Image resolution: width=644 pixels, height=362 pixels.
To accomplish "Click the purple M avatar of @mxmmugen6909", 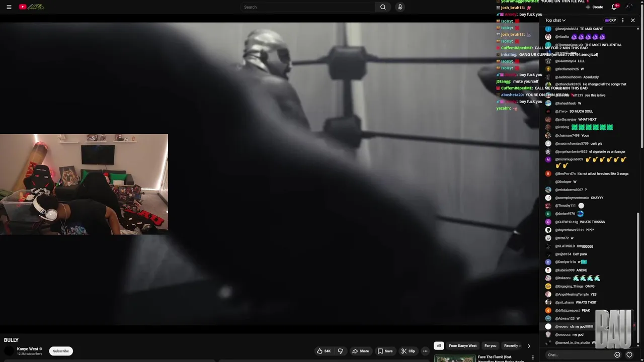I will pyautogui.click(x=548, y=159).
